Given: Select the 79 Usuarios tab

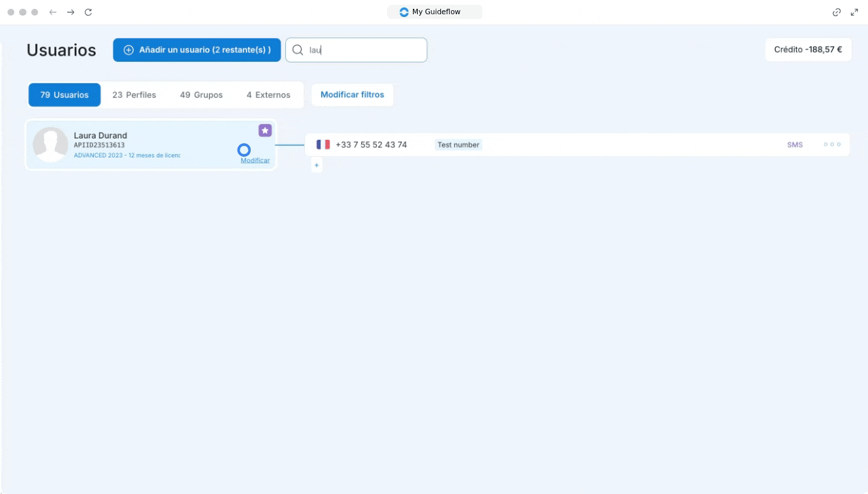Looking at the screenshot, I should [x=65, y=95].
